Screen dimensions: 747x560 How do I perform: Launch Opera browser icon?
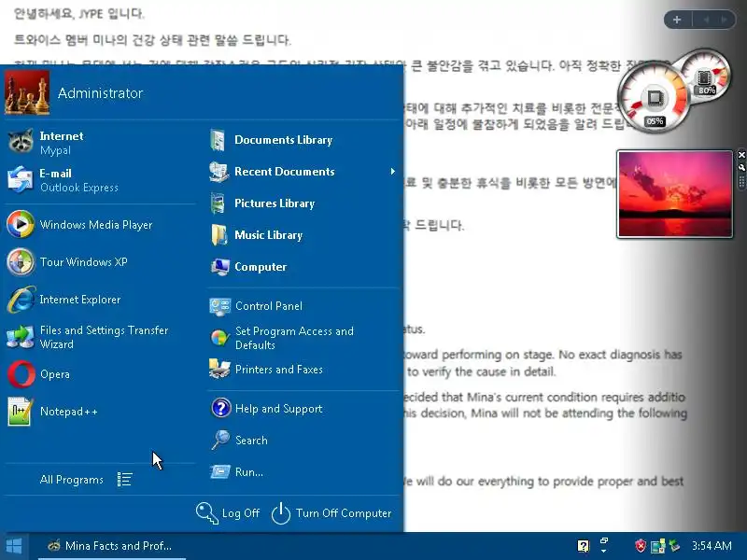click(x=21, y=374)
